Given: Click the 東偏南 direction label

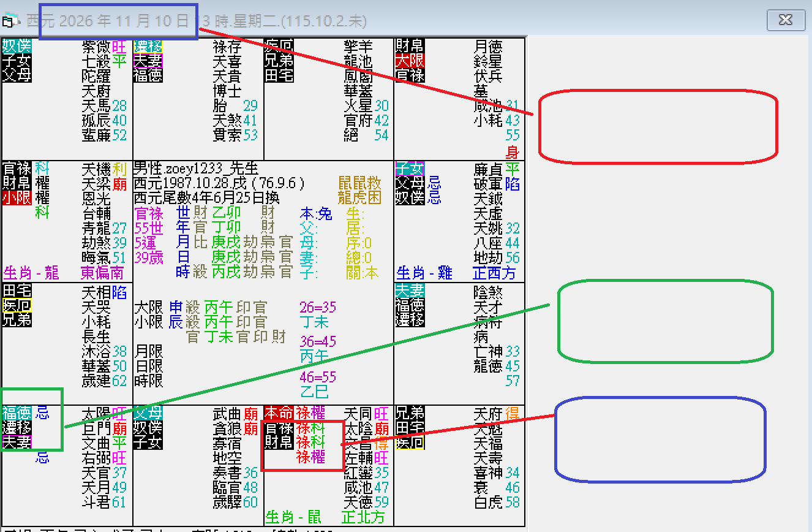Looking at the screenshot, I should click(x=104, y=272).
